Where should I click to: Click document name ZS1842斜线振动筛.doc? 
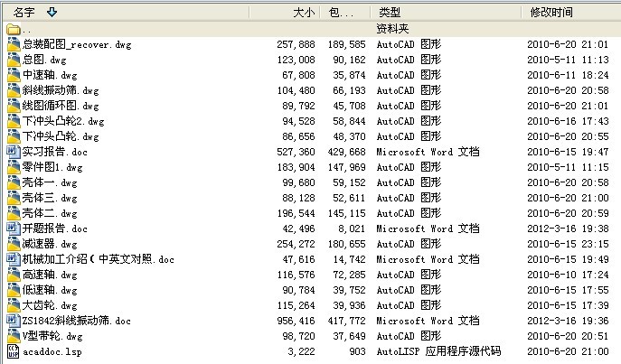point(77,321)
